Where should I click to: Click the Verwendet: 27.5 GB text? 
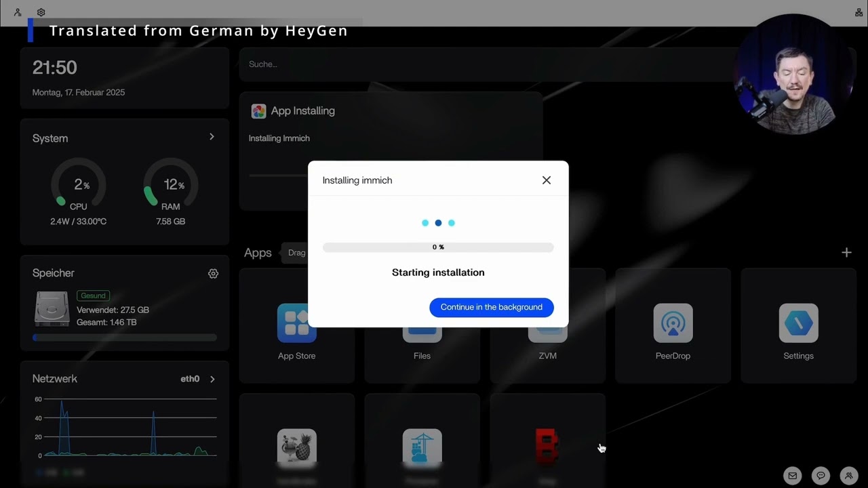coord(113,310)
